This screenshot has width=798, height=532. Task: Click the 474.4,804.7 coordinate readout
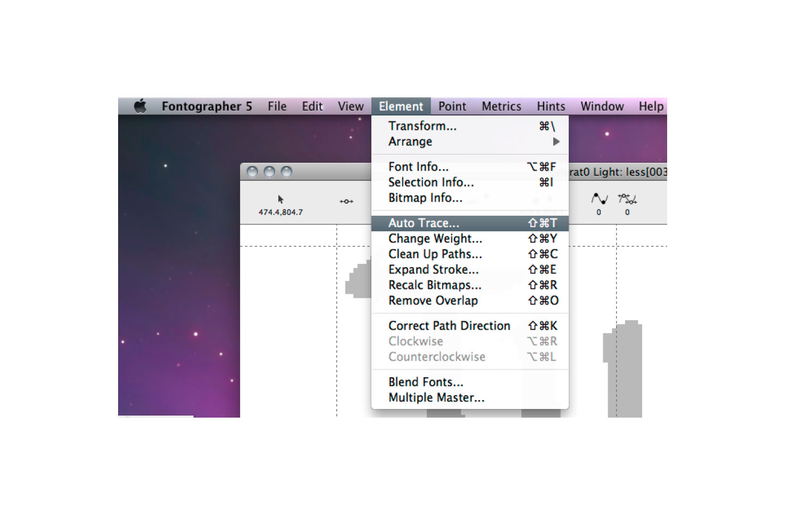click(x=281, y=212)
